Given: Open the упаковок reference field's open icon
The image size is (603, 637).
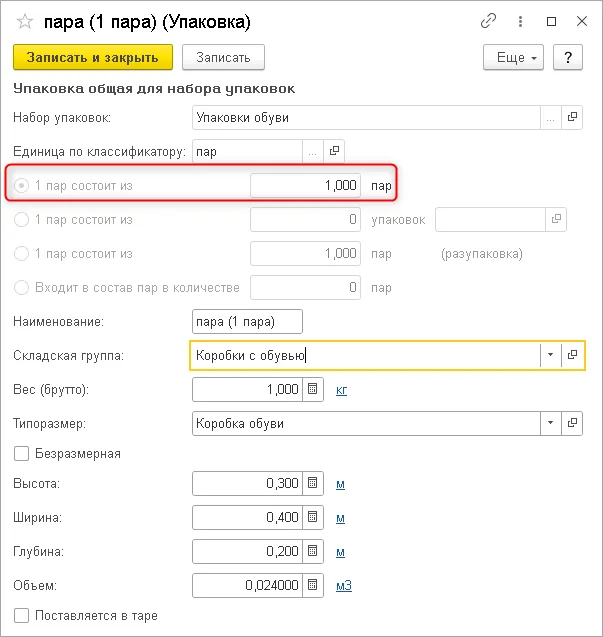Looking at the screenshot, I should 556,219.
